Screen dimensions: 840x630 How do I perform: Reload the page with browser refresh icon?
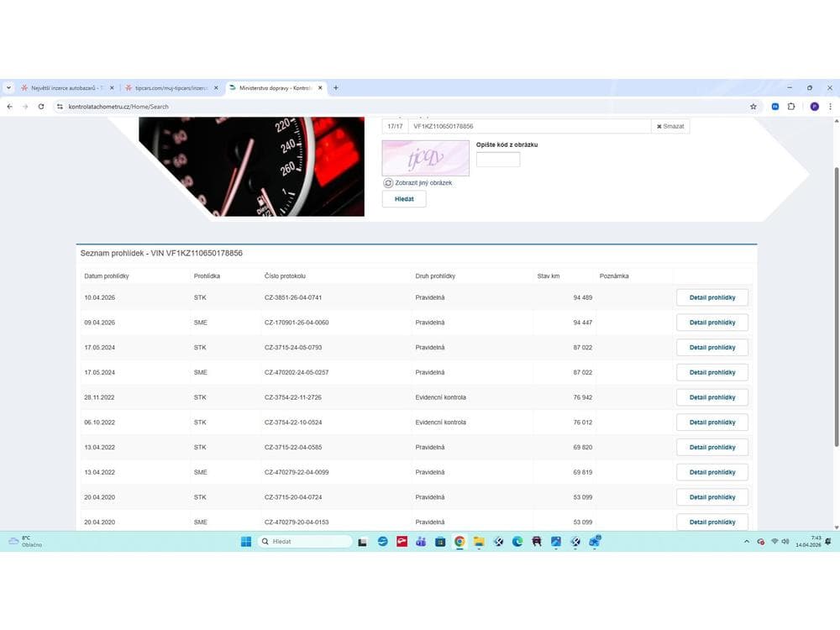tap(41, 107)
